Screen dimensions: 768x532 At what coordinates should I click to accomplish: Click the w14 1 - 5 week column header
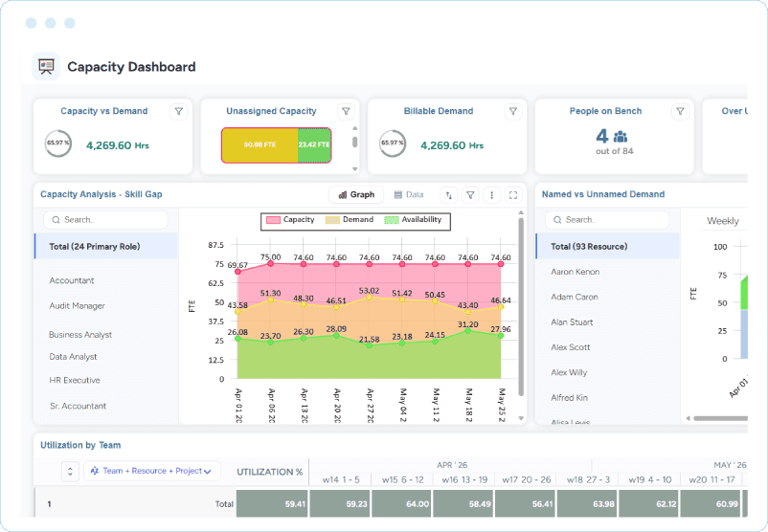point(341,480)
